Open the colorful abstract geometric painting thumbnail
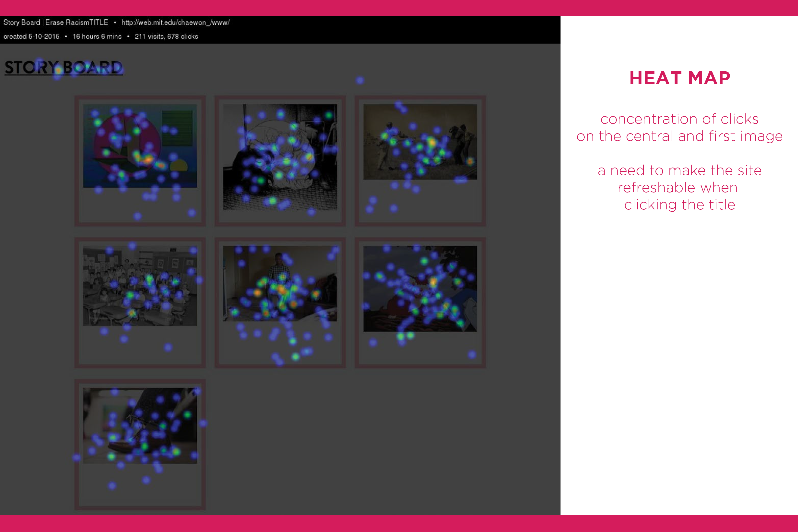798x532 pixels. pos(140,146)
